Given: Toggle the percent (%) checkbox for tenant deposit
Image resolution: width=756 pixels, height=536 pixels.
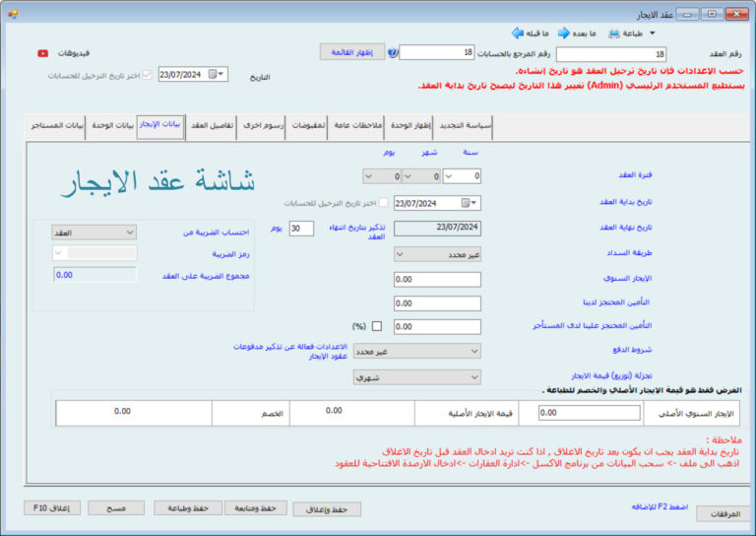Looking at the screenshot, I should coord(378,326).
